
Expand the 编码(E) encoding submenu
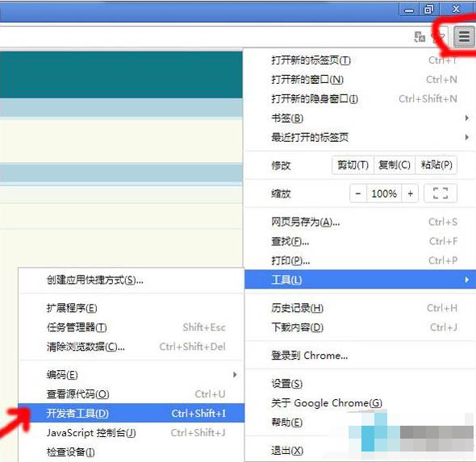(132, 375)
